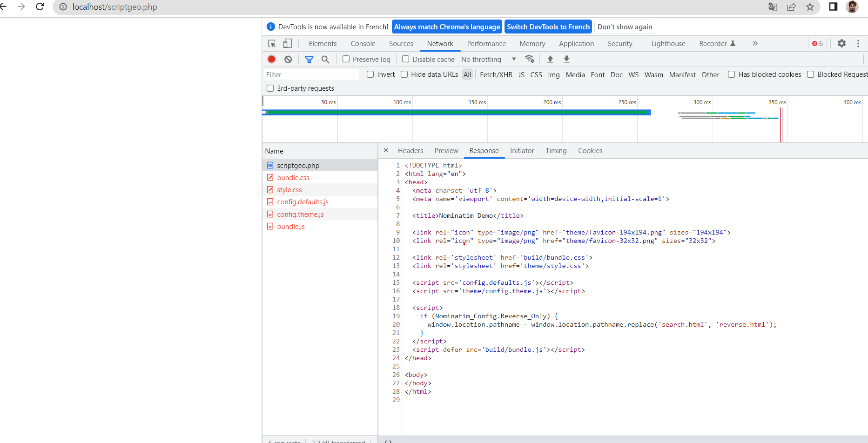
Task: Open network search with magnifier icon
Action: click(325, 59)
